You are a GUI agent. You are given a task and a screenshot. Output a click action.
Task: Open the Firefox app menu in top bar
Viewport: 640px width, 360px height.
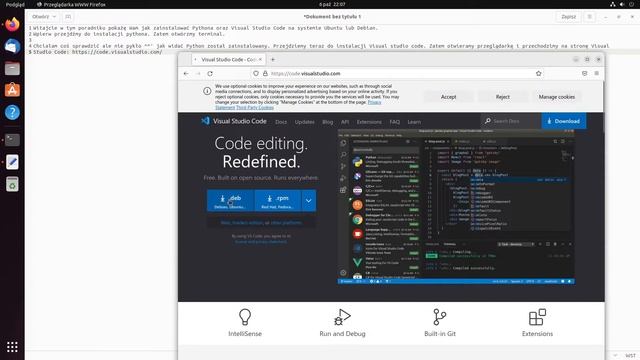pos(71,4)
